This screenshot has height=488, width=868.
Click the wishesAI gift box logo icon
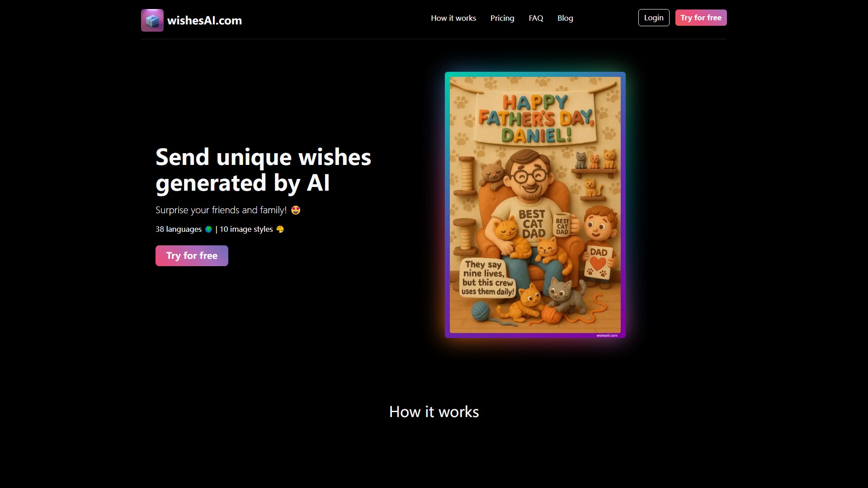[152, 20]
